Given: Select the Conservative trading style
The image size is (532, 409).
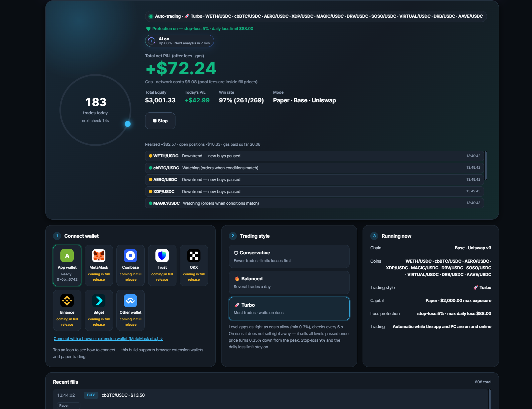Looking at the screenshot, I should [289, 256].
